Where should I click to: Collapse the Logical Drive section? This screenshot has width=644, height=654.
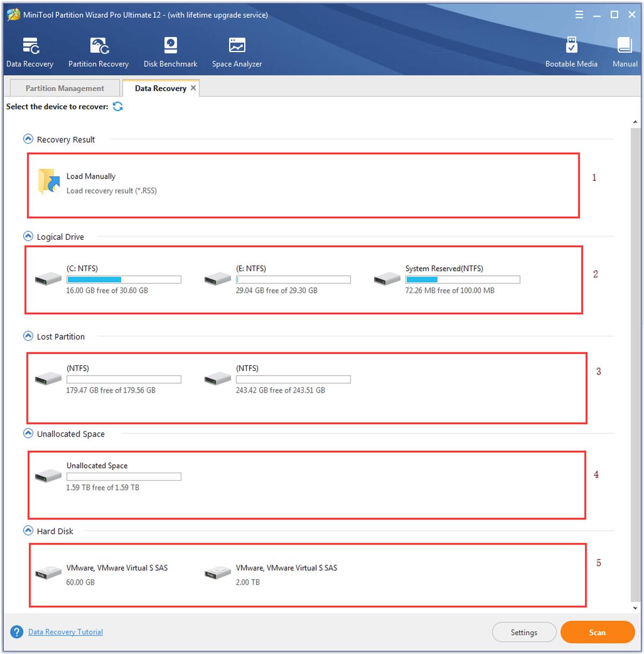[x=28, y=236]
